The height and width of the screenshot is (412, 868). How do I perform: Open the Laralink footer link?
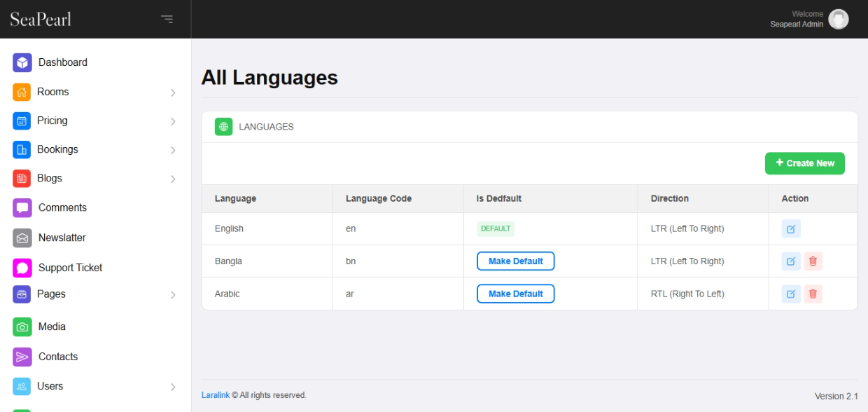[216, 395]
